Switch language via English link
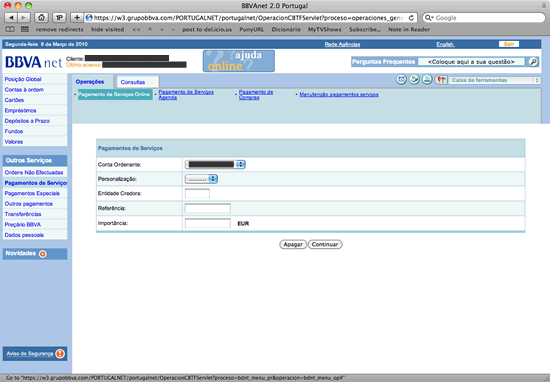The height and width of the screenshot is (382, 550). point(445,44)
